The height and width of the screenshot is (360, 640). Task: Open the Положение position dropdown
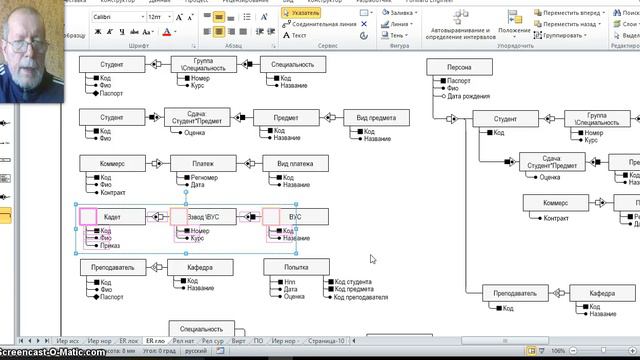(514, 24)
